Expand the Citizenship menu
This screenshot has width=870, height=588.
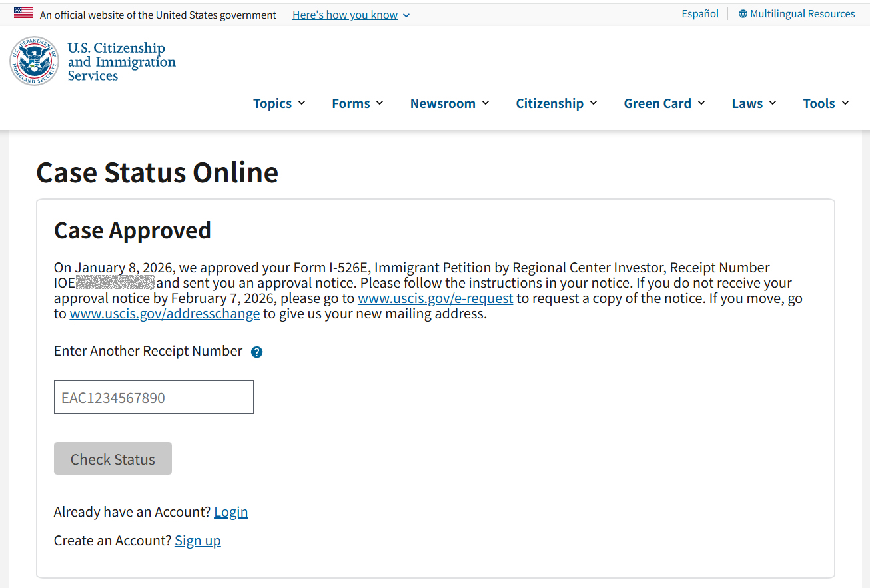pyautogui.click(x=556, y=103)
